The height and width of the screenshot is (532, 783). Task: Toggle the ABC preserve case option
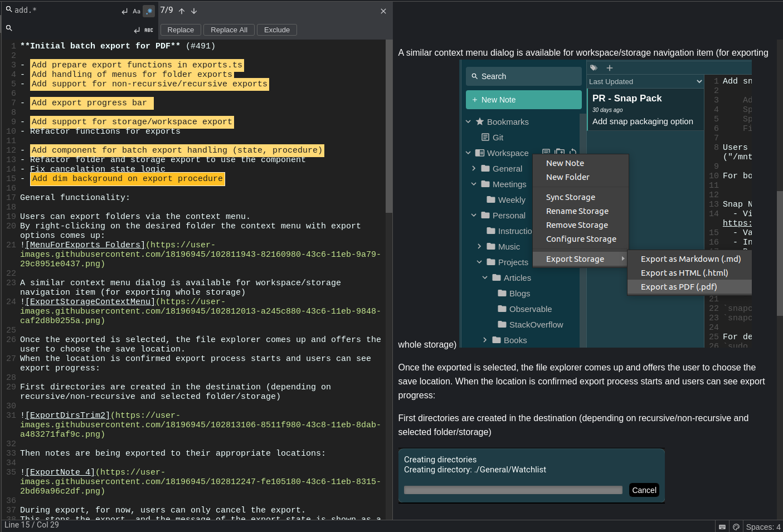(x=149, y=30)
